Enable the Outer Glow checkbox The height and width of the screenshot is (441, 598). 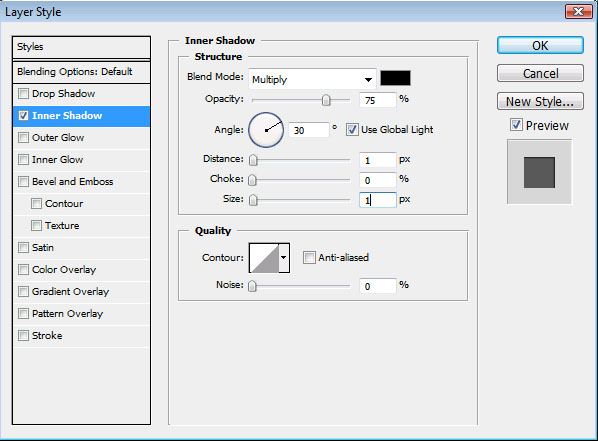point(23,137)
